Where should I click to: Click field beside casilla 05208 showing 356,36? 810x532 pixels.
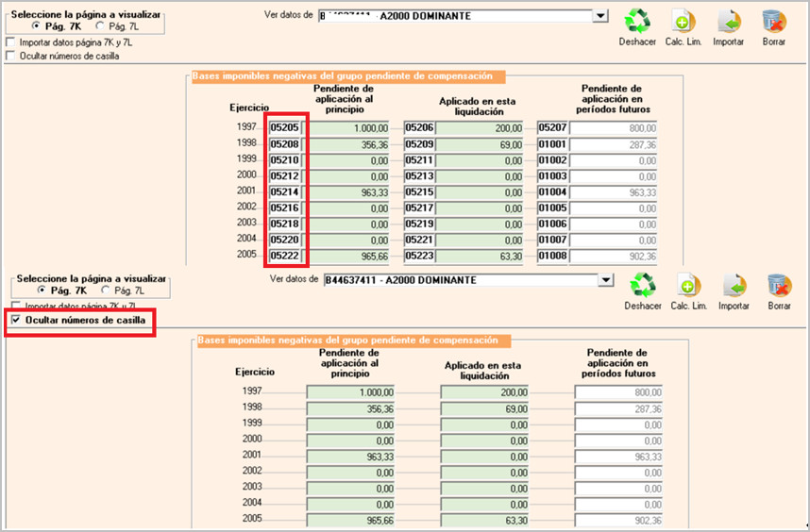point(346,144)
